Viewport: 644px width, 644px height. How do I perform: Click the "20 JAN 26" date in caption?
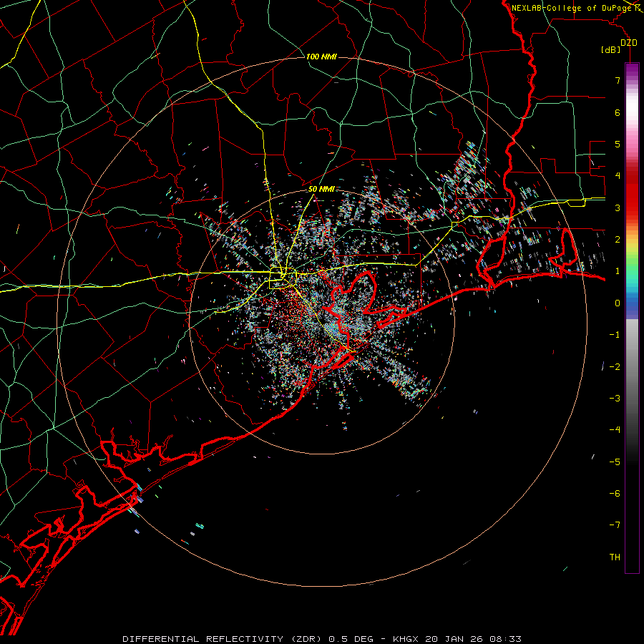[454, 639]
